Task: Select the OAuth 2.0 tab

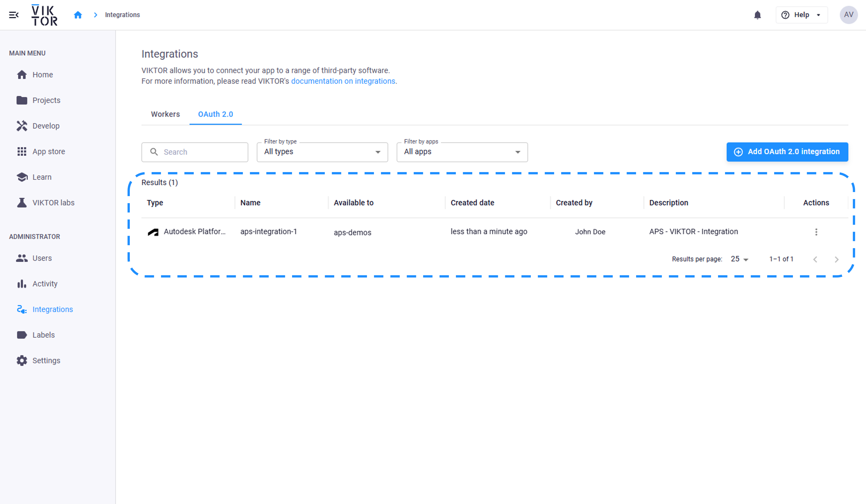Action: (215, 114)
